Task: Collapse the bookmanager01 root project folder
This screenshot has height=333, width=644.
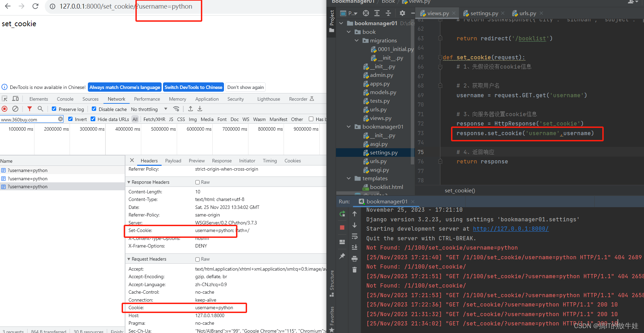Action: (341, 23)
